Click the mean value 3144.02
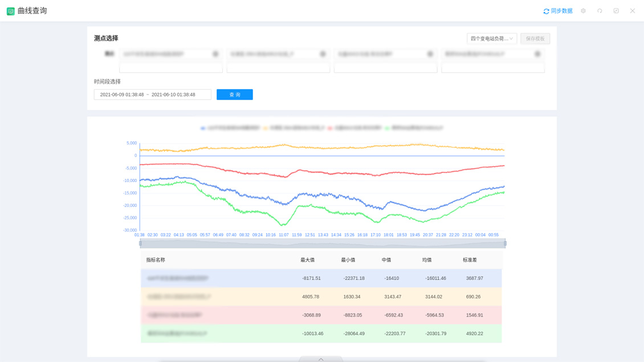644x362 pixels. tap(434, 297)
